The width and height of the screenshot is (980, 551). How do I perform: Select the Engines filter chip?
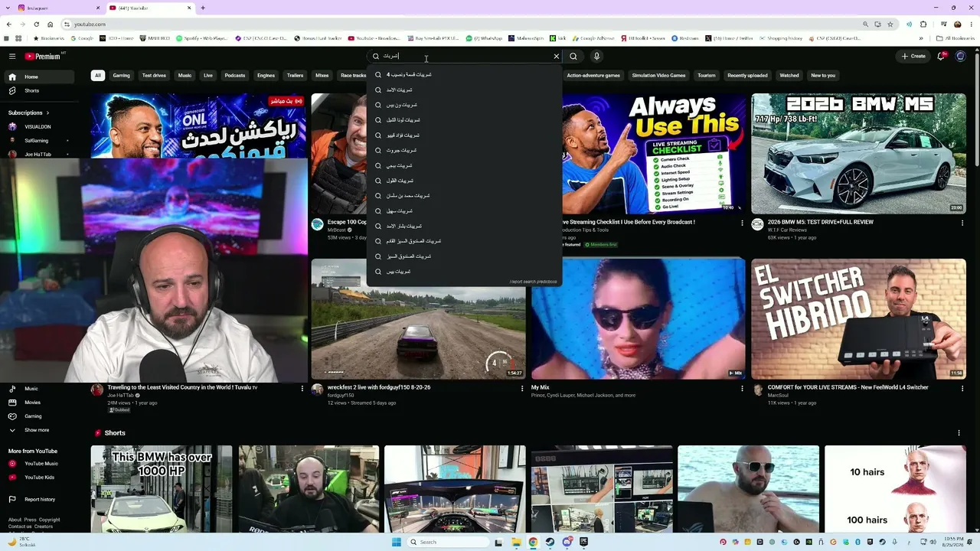[266, 75]
